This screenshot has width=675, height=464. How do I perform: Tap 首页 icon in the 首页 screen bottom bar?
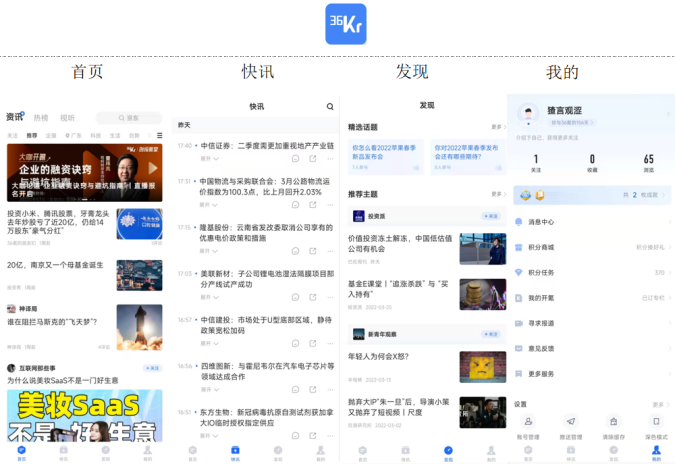(22, 452)
